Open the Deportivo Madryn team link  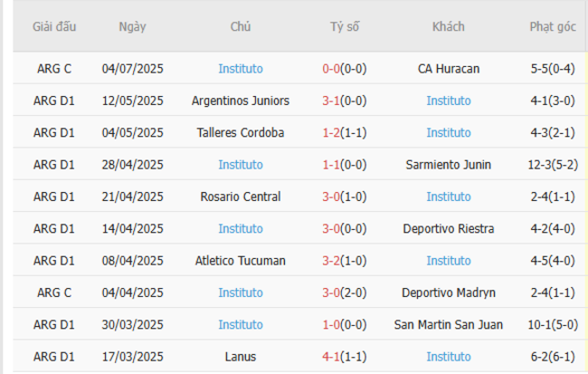(449, 292)
